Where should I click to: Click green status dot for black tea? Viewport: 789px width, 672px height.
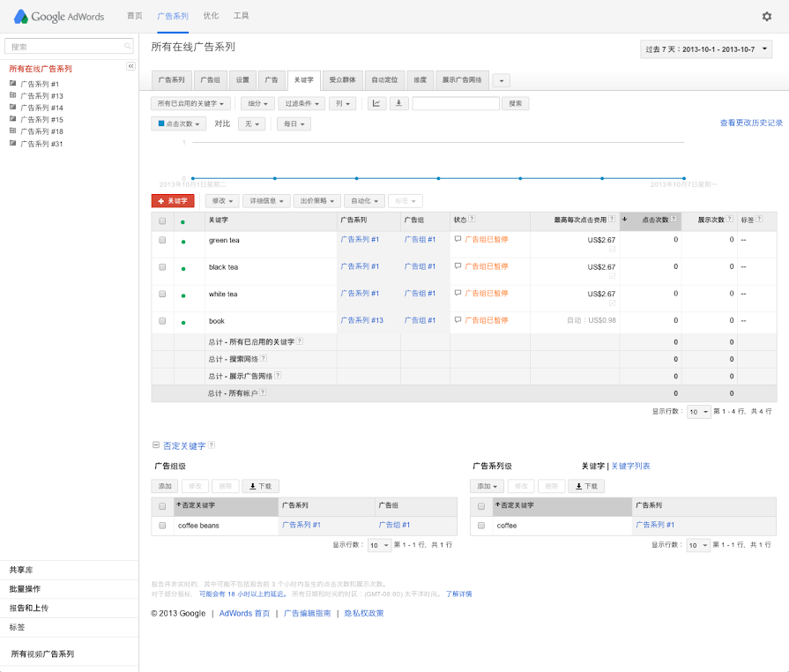pyautogui.click(x=182, y=267)
